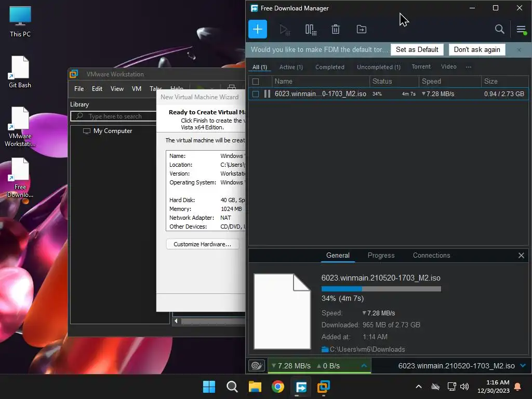Select the Active (1) downloads tab
Image resolution: width=532 pixels, height=399 pixels.
[291, 67]
